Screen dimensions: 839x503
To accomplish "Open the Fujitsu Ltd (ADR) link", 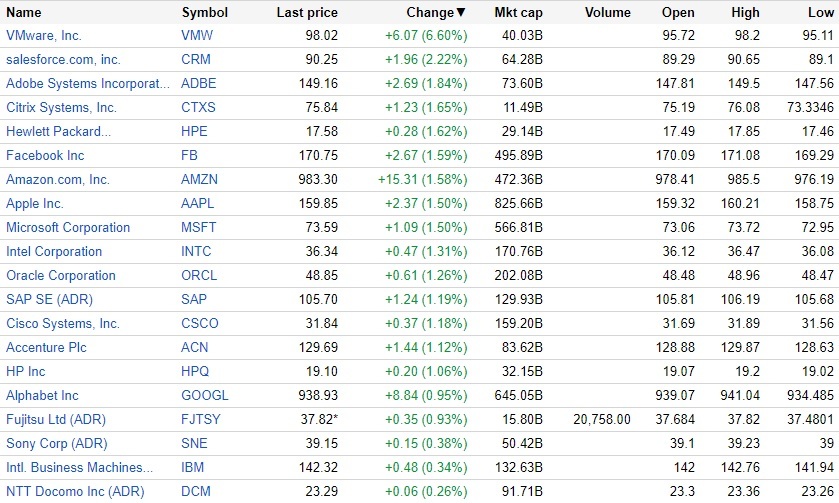I will 56,419.
